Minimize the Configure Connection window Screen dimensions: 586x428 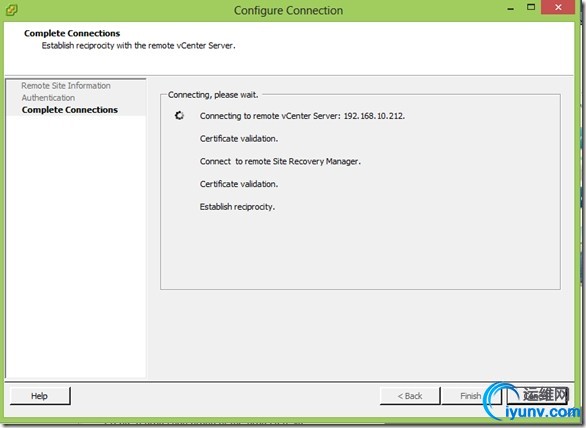511,8
